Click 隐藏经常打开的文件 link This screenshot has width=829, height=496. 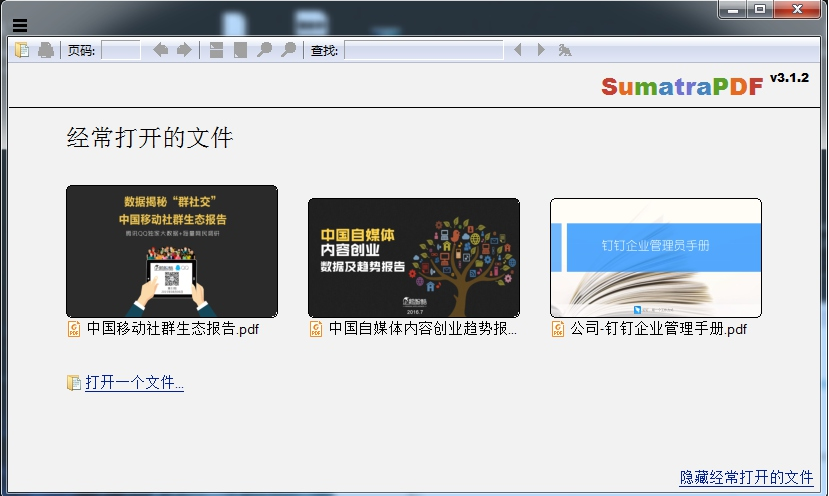click(x=747, y=477)
